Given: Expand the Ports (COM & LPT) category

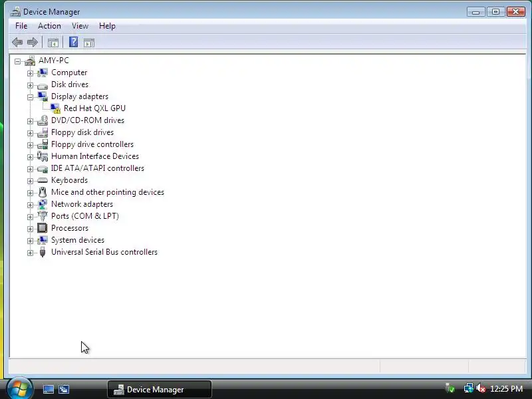Looking at the screenshot, I should pyautogui.click(x=30, y=217).
